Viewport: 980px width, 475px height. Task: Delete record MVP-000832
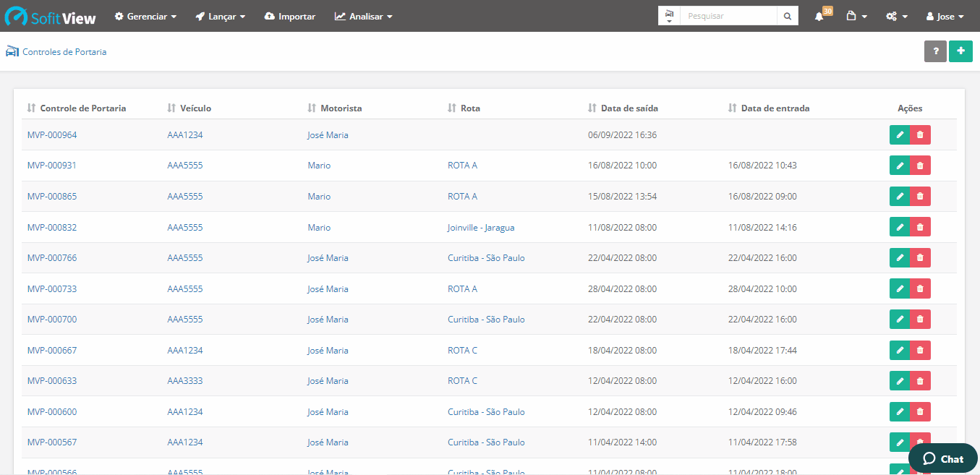[920, 227]
